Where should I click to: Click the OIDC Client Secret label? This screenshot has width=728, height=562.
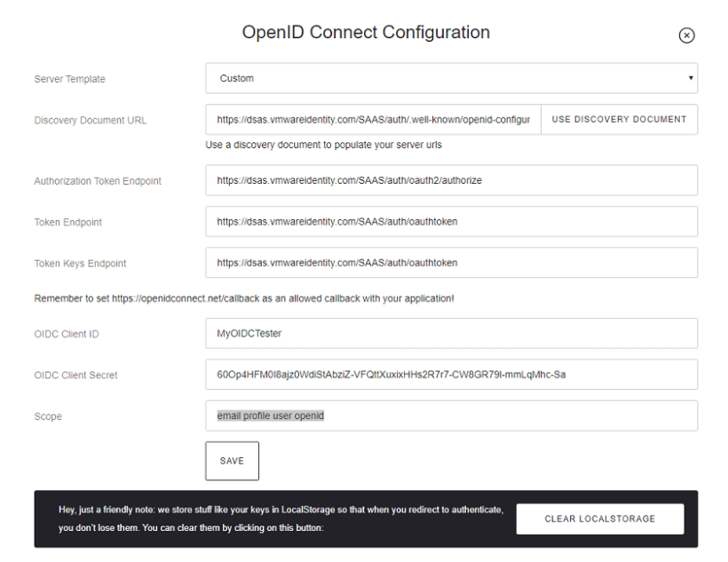(x=75, y=376)
